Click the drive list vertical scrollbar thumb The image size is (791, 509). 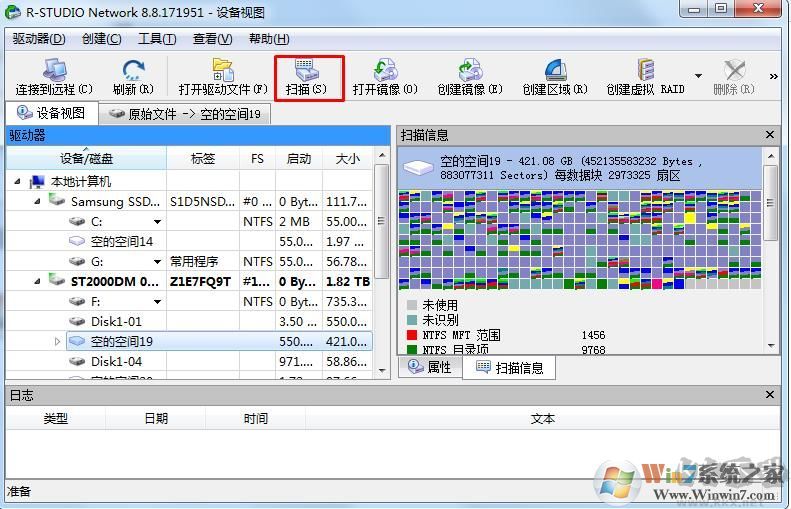(x=382, y=221)
